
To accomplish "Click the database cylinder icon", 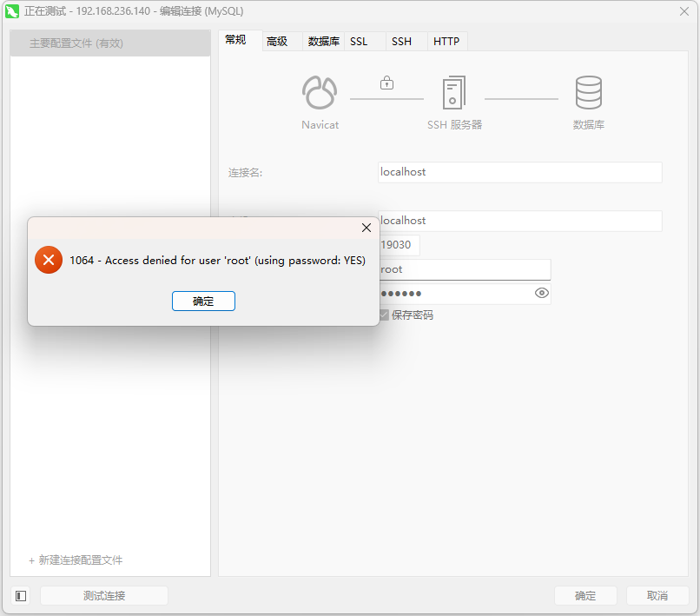I will (x=588, y=93).
